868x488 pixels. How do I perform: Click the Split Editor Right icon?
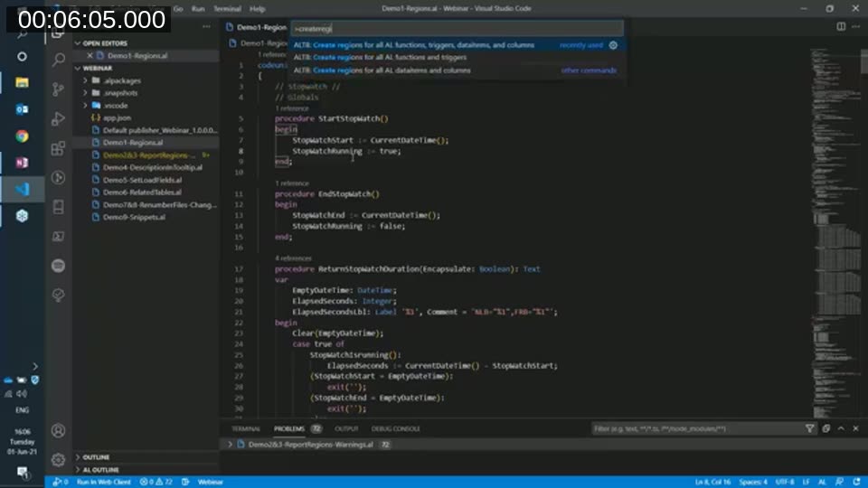(x=841, y=26)
